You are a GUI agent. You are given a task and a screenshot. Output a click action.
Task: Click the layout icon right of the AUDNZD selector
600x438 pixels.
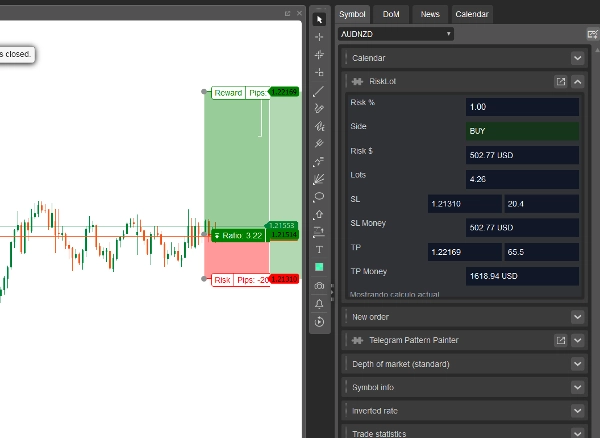pos(592,34)
